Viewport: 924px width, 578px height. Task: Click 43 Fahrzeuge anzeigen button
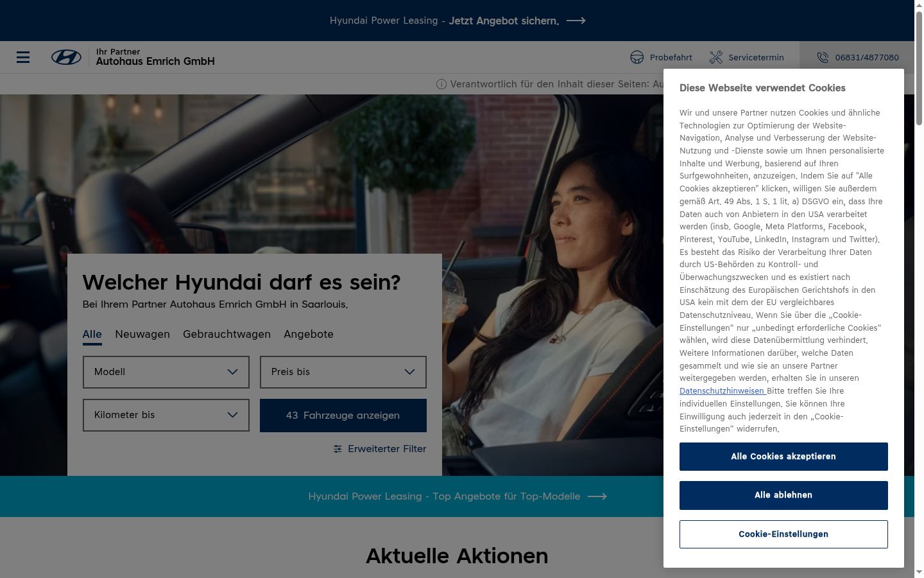point(343,416)
